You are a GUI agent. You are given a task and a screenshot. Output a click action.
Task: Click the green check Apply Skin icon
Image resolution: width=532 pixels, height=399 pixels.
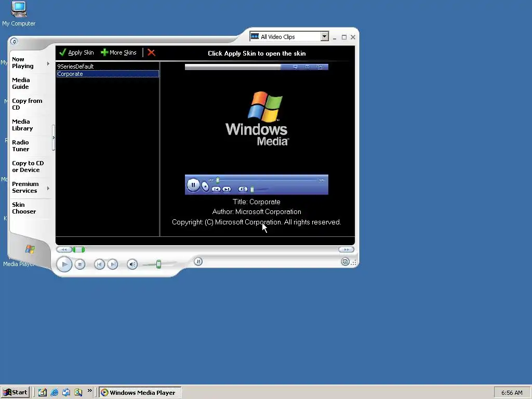click(62, 52)
